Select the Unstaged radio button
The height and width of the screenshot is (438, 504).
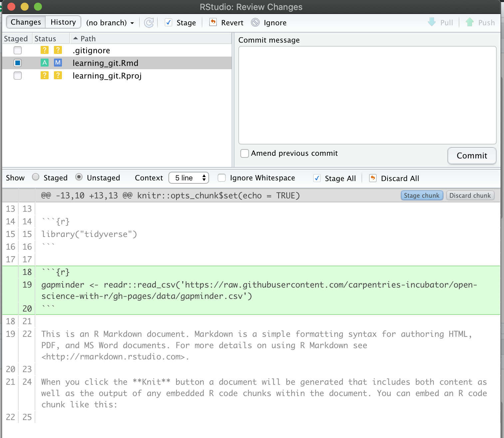coord(79,177)
